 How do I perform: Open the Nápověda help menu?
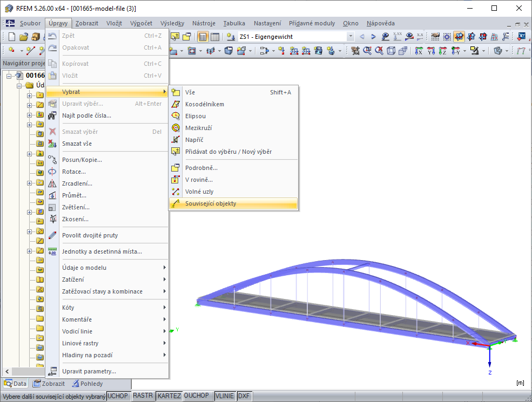click(x=380, y=23)
